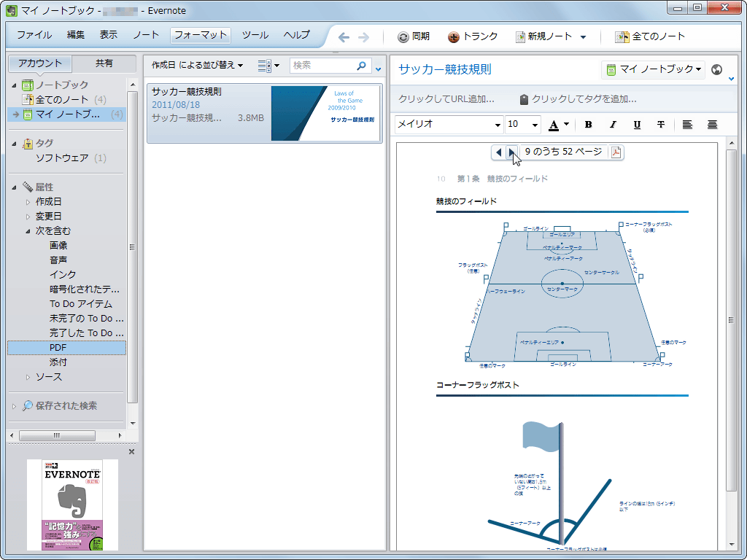This screenshot has height=560, width=747.
Task: Go to previous PDF page
Action: click(x=499, y=152)
